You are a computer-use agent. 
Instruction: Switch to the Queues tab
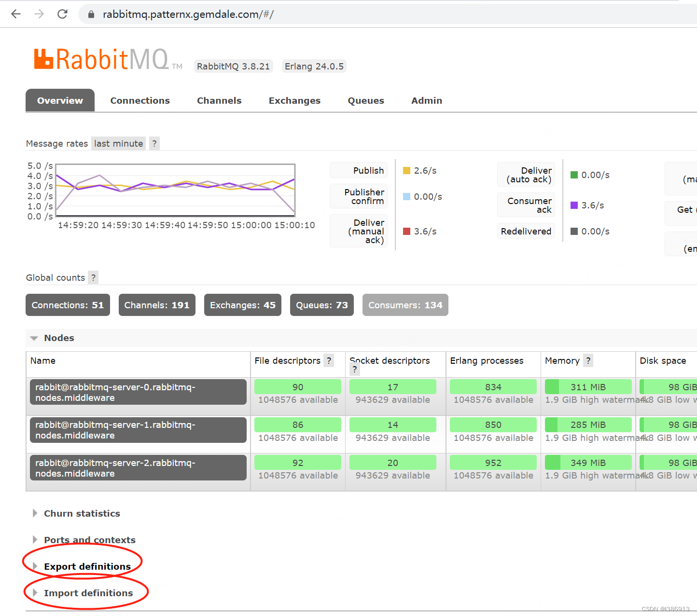(x=365, y=100)
